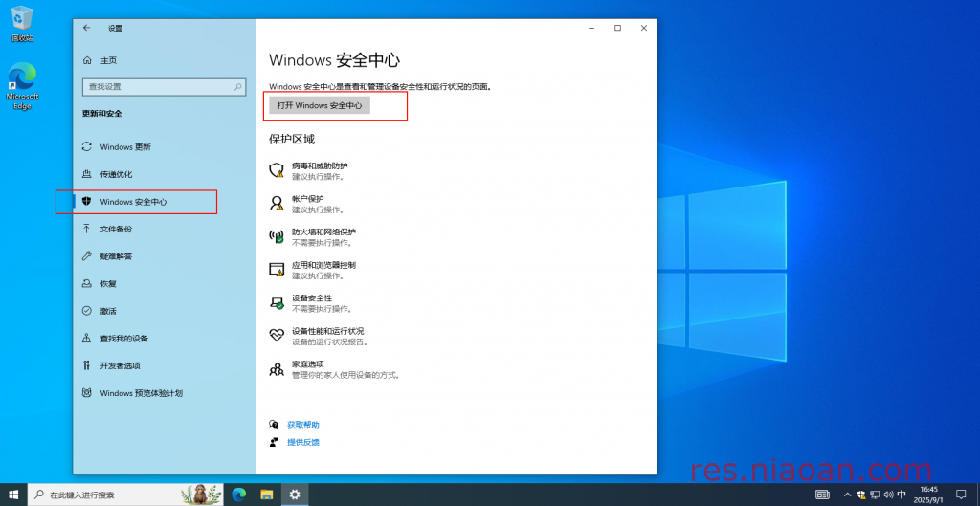The image size is (980, 506).
Task: Click the volume speaker tray icon
Action: (x=888, y=495)
